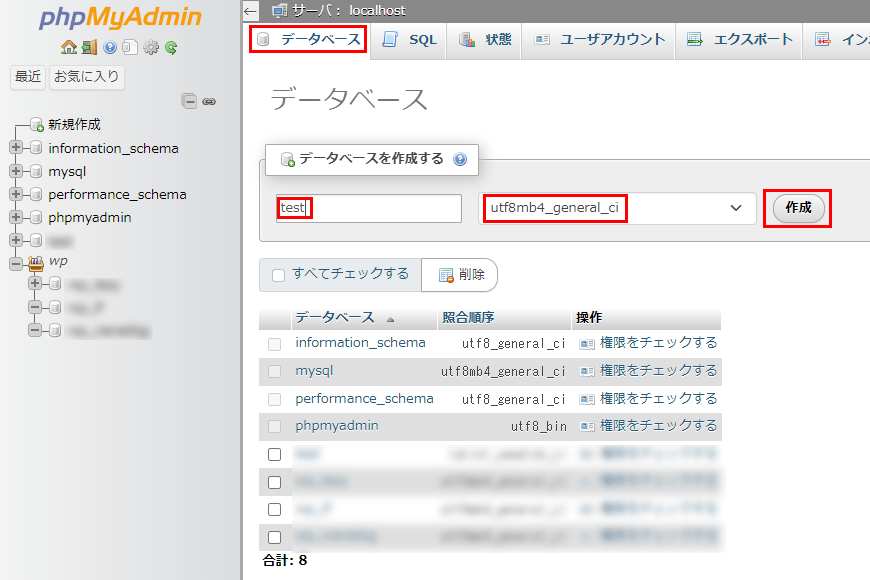The image size is (870, 580).
Task: Click help icon beside データベースを作成する
Action: pyautogui.click(x=460, y=159)
